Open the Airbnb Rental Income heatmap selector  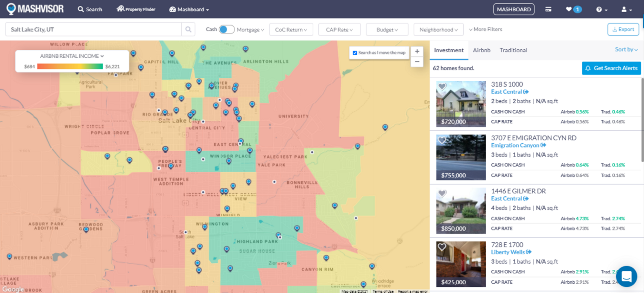tap(72, 56)
